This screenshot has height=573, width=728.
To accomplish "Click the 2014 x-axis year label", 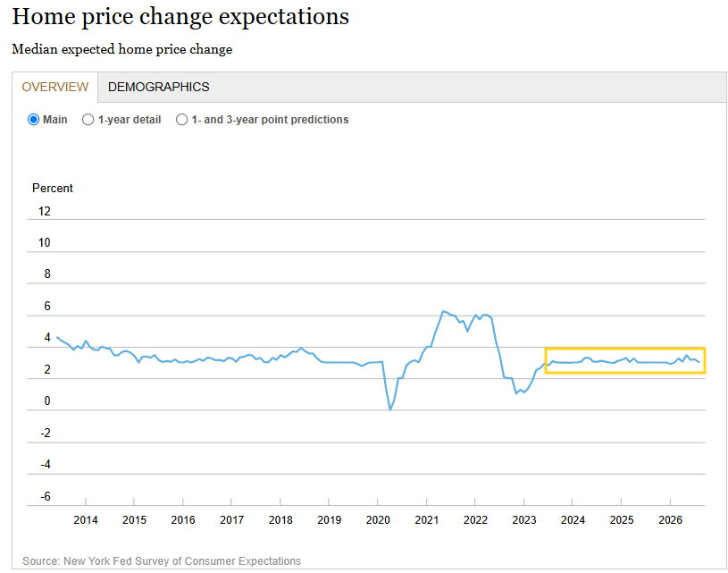I will tap(86, 520).
